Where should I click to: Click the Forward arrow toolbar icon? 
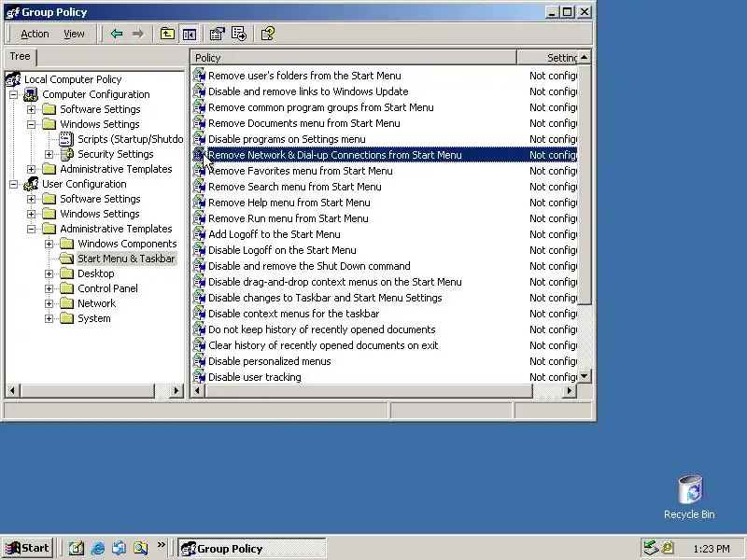[x=138, y=34]
